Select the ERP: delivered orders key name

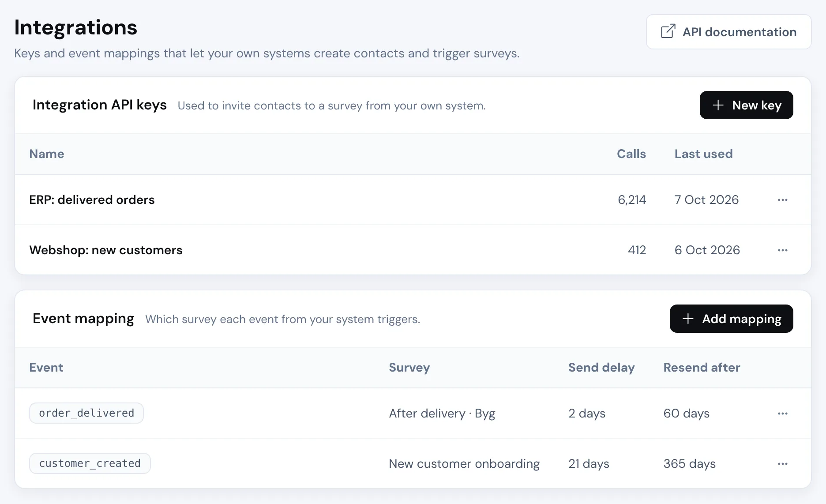tap(92, 200)
